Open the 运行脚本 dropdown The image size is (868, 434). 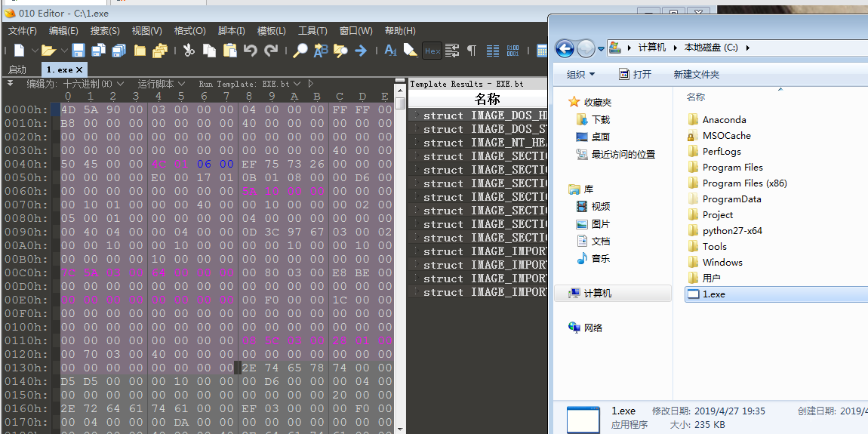[161, 84]
